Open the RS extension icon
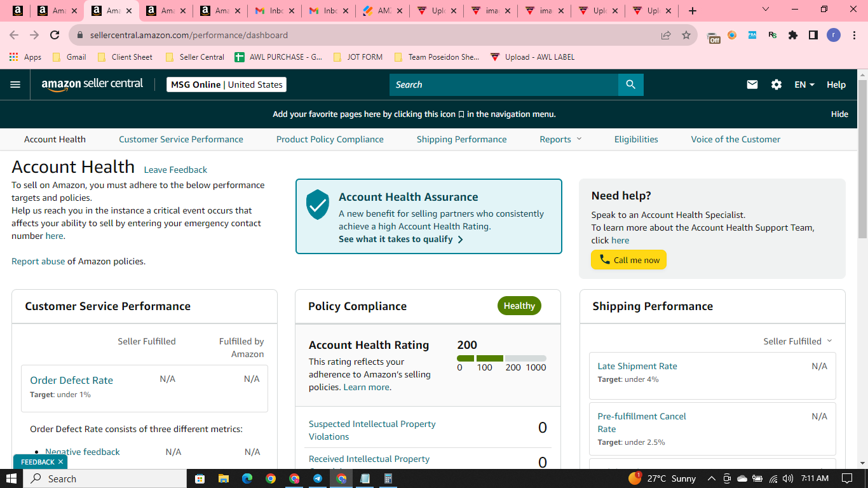This screenshot has height=488, width=868. pyautogui.click(x=773, y=35)
